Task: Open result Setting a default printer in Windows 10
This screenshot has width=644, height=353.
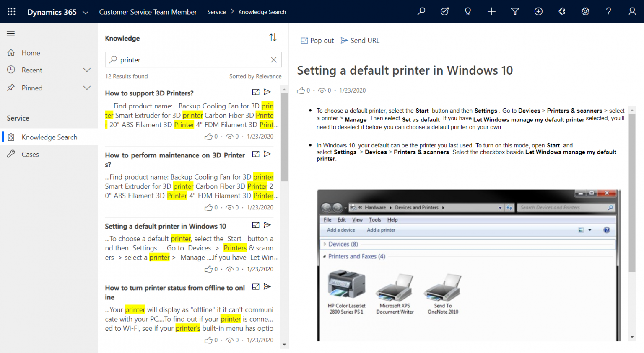Action: 165,226
